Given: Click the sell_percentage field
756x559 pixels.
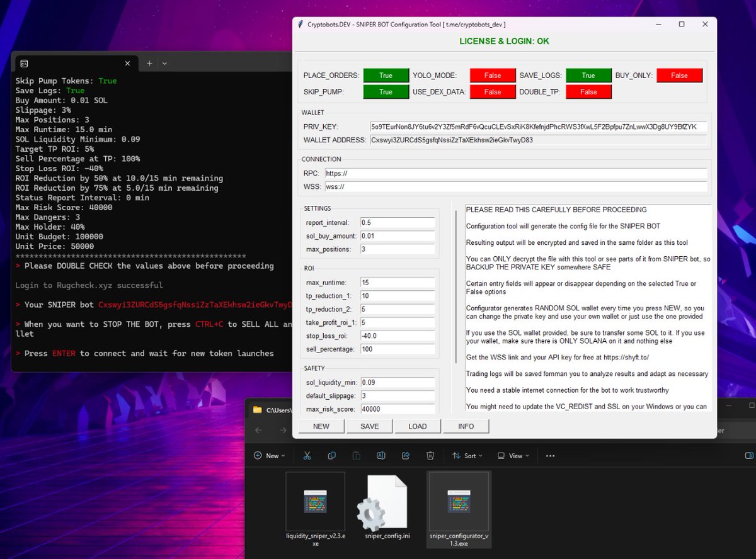Looking at the screenshot, I should coord(398,349).
